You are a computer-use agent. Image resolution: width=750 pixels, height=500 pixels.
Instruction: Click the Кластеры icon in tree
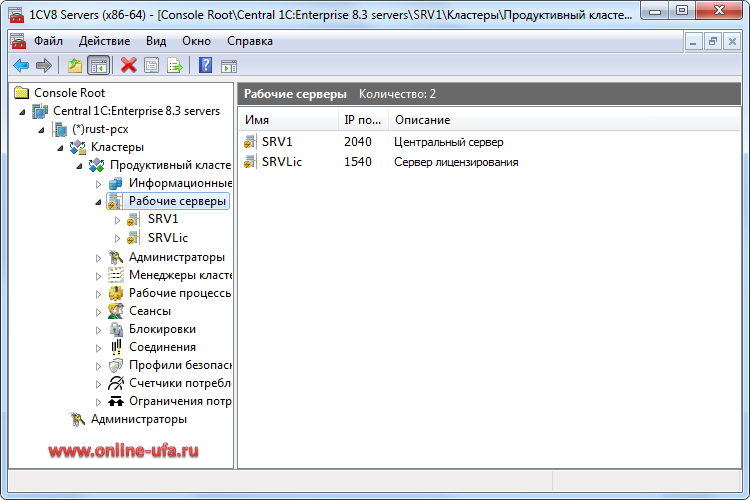pos(78,147)
